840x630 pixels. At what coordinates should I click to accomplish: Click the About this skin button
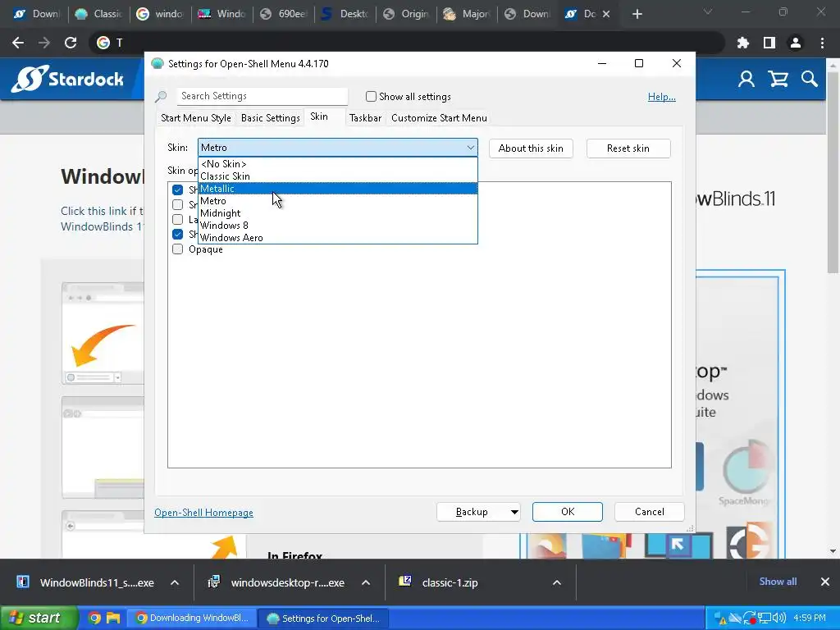tap(531, 148)
